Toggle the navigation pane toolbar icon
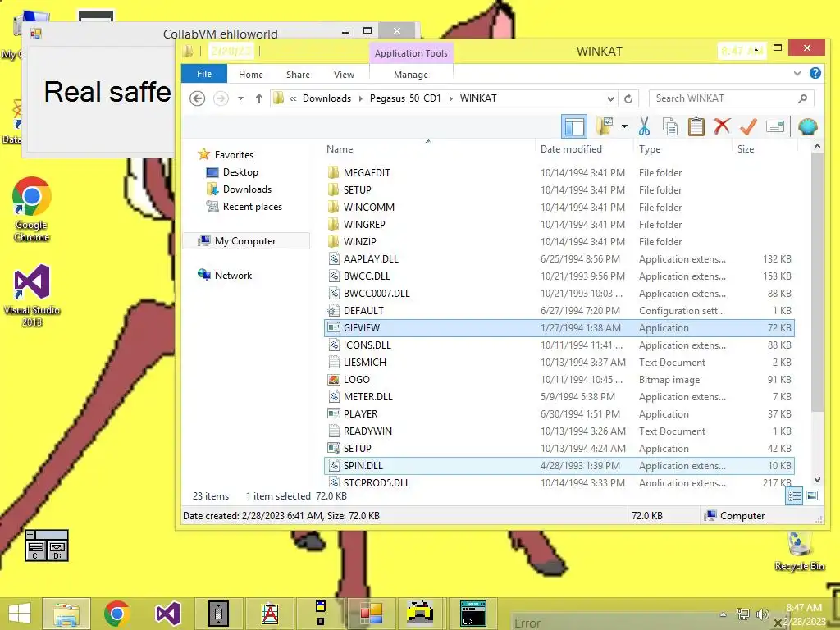 [573, 126]
